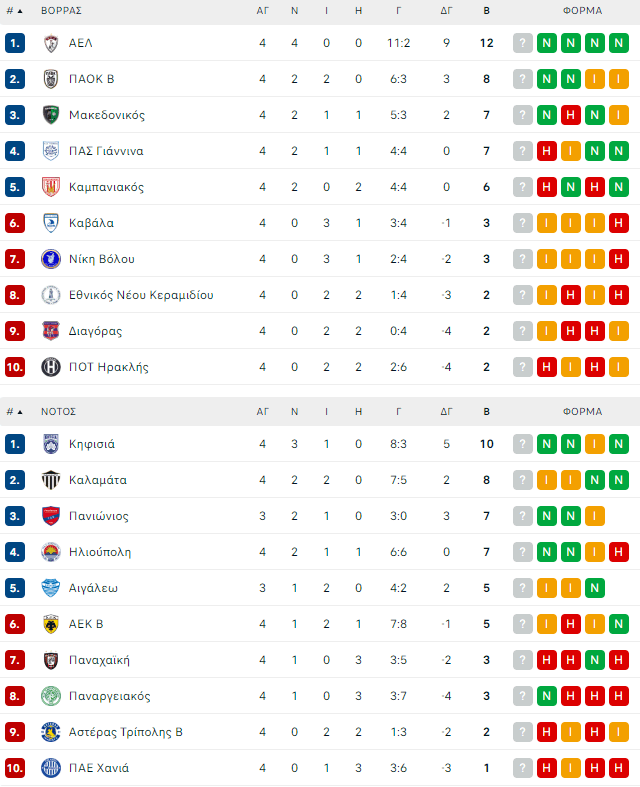Click the ΠΑΟΚ Β team logo
This screenshot has width=640, height=787.
pyautogui.click(x=51, y=79)
